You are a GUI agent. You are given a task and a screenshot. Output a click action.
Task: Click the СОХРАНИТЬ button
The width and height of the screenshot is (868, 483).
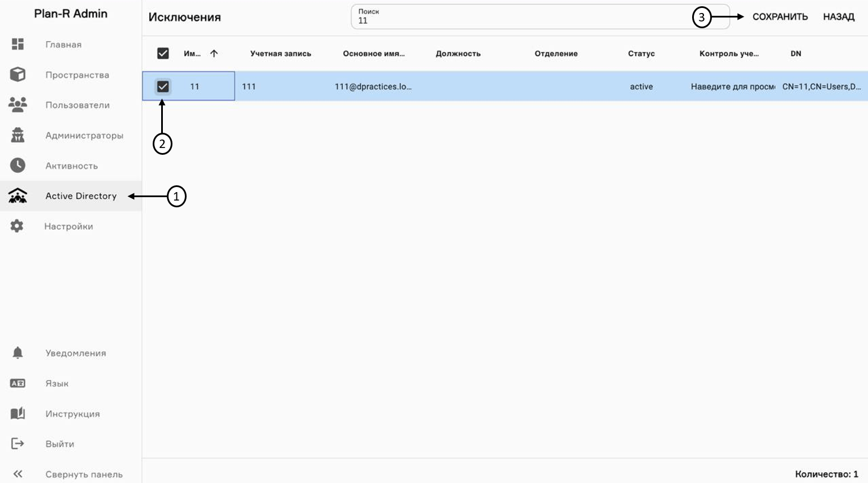pyautogui.click(x=779, y=17)
